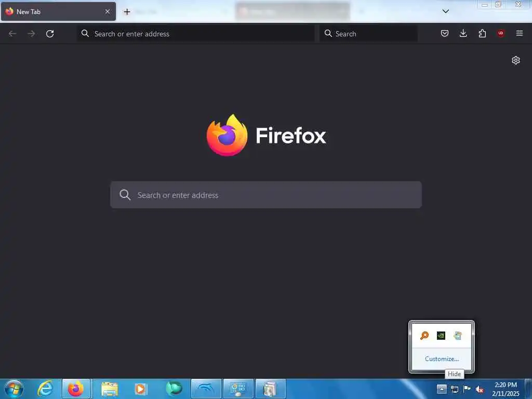
Task: Open the Downloads panel icon
Action: click(463, 33)
